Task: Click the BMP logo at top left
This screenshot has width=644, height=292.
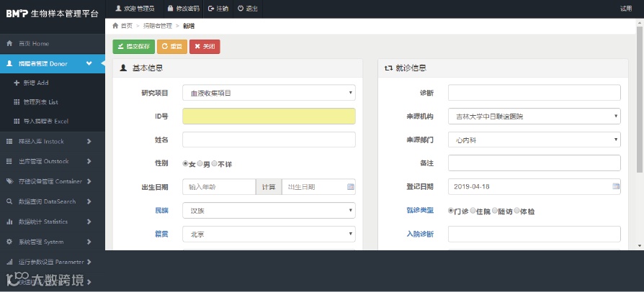Action: [x=17, y=14]
